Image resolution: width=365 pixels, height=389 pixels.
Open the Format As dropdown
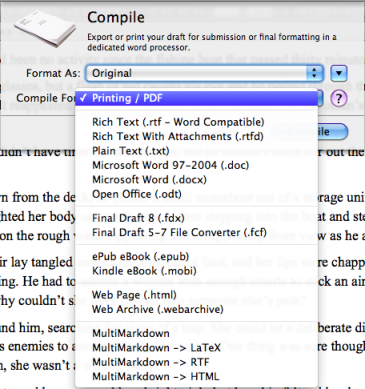[204, 73]
